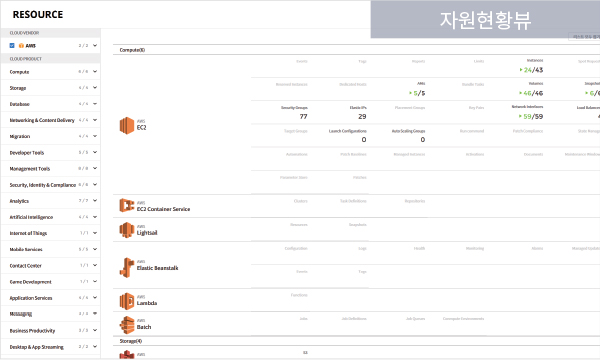600x360 pixels.
Task: Select the AWS Batch icon
Action: 127,325
